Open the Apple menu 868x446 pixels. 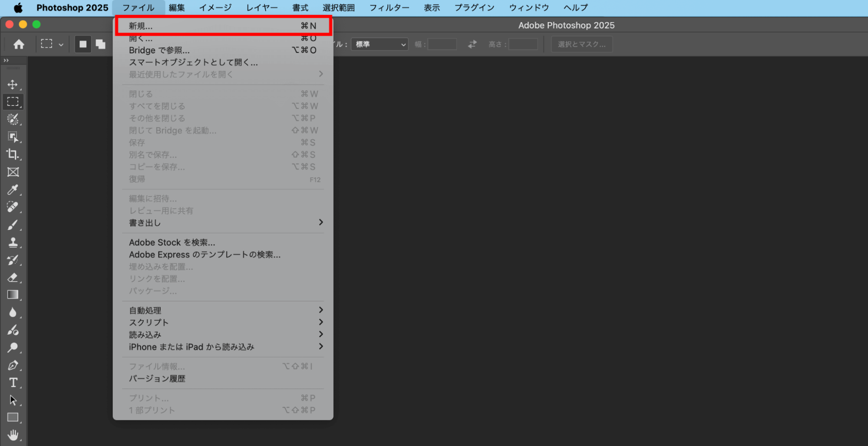click(18, 8)
